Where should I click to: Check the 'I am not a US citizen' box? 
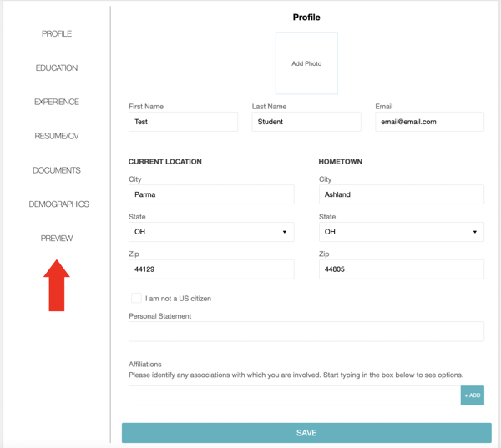click(136, 298)
